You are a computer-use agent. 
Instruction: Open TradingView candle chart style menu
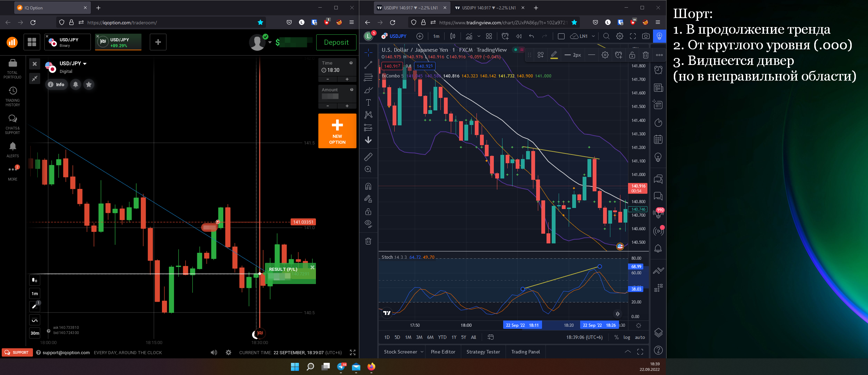(x=453, y=36)
